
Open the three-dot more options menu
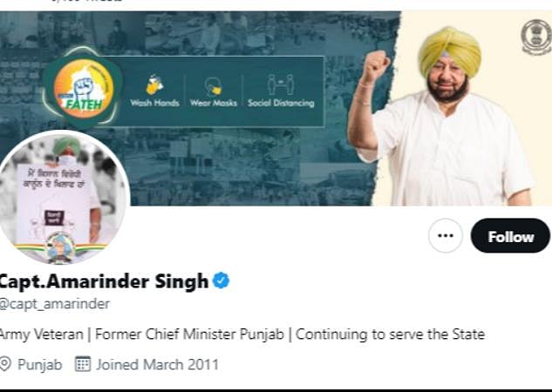coord(446,235)
